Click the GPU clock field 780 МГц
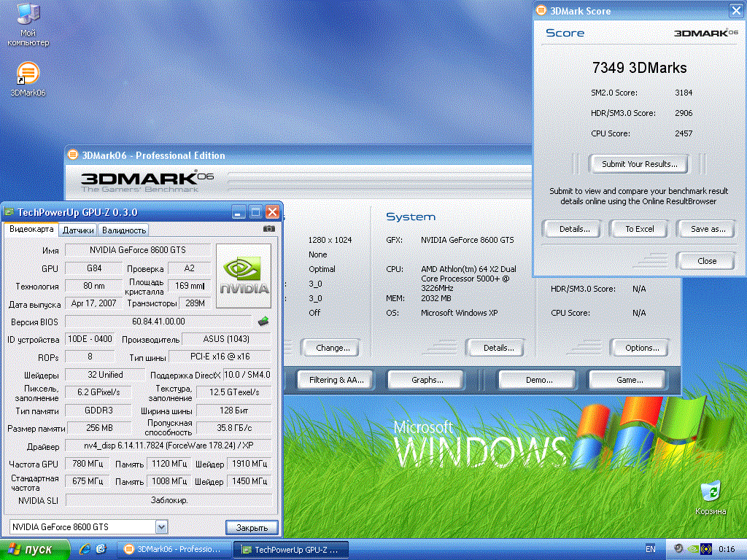The width and height of the screenshot is (747, 560). pos(88,463)
